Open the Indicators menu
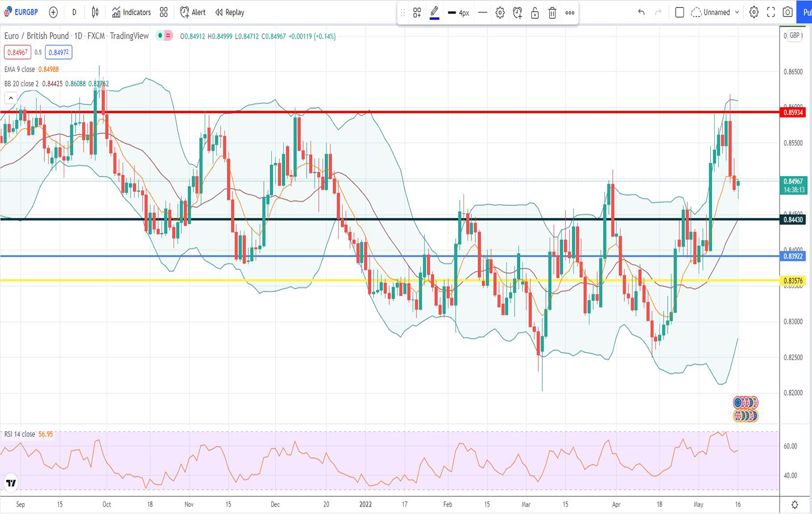Image resolution: width=812 pixels, height=514 pixels. (x=131, y=12)
